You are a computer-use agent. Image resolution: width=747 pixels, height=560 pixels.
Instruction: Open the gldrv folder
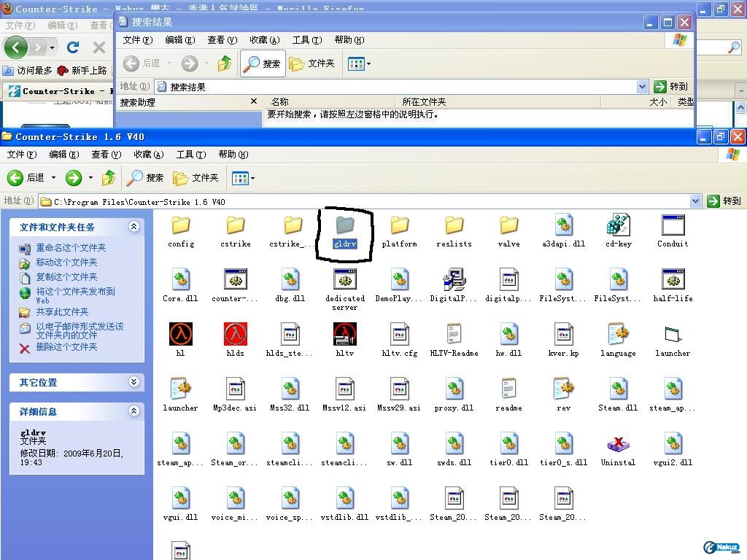[344, 226]
